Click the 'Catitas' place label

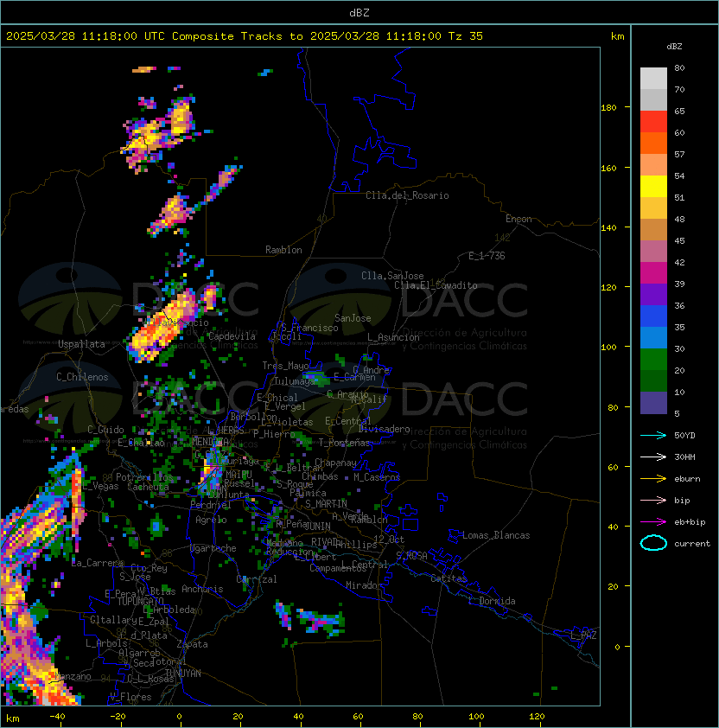tap(449, 578)
